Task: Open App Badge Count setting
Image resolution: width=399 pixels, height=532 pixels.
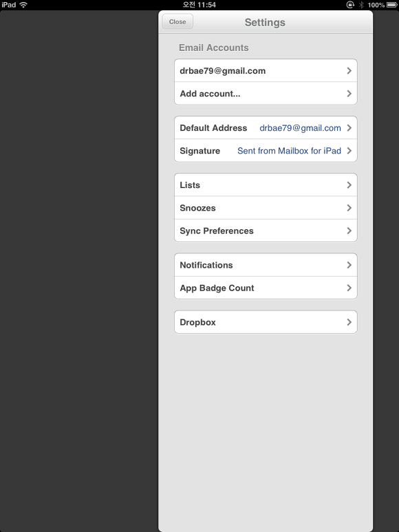Action: pos(266,288)
